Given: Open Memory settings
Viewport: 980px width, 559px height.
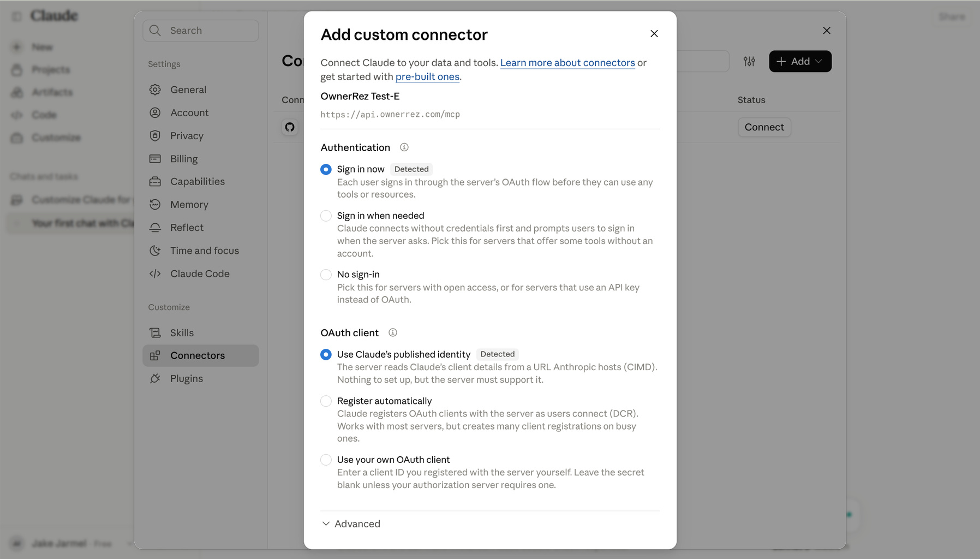Looking at the screenshot, I should pyautogui.click(x=201, y=204).
